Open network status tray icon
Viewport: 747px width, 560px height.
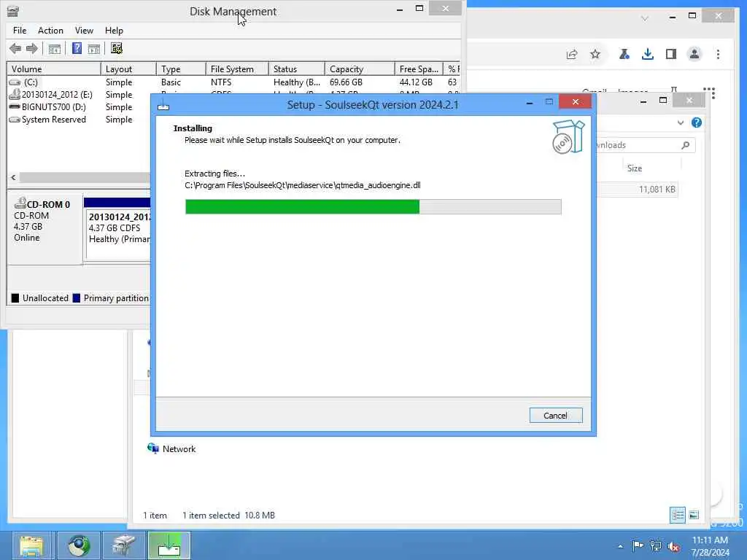pos(656,546)
